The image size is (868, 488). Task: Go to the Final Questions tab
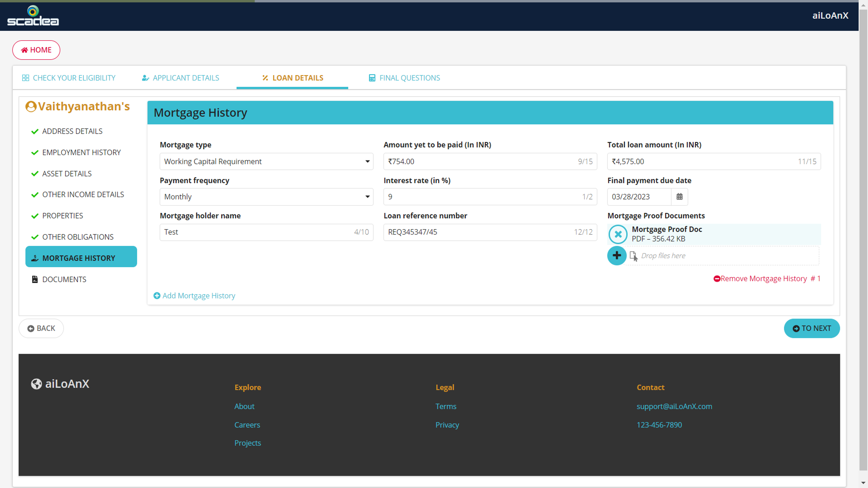tap(404, 78)
